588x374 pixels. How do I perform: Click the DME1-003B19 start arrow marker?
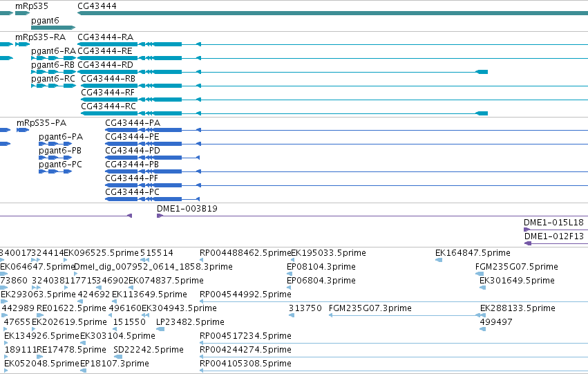(x=160, y=216)
